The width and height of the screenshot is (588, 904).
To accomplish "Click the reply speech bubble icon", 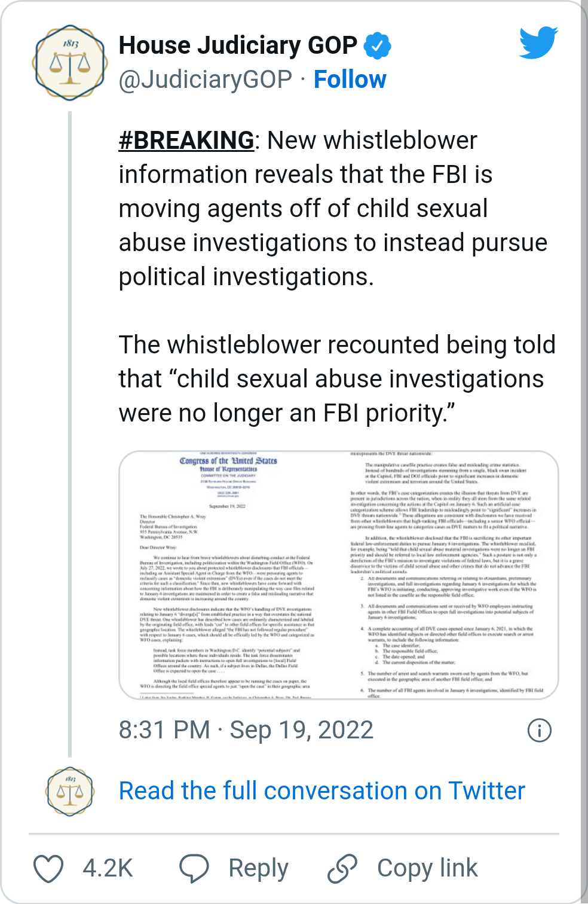I will 194,869.
